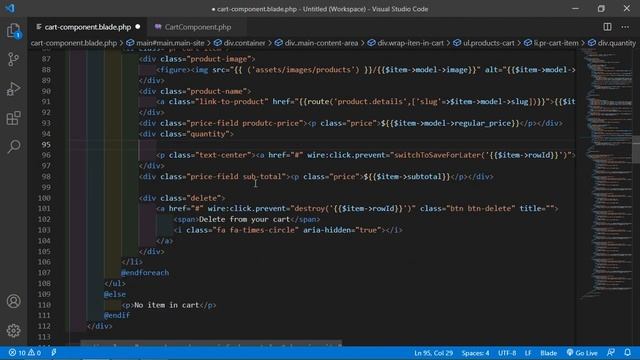Click the unsaved dot on cart-component tab

point(138,27)
